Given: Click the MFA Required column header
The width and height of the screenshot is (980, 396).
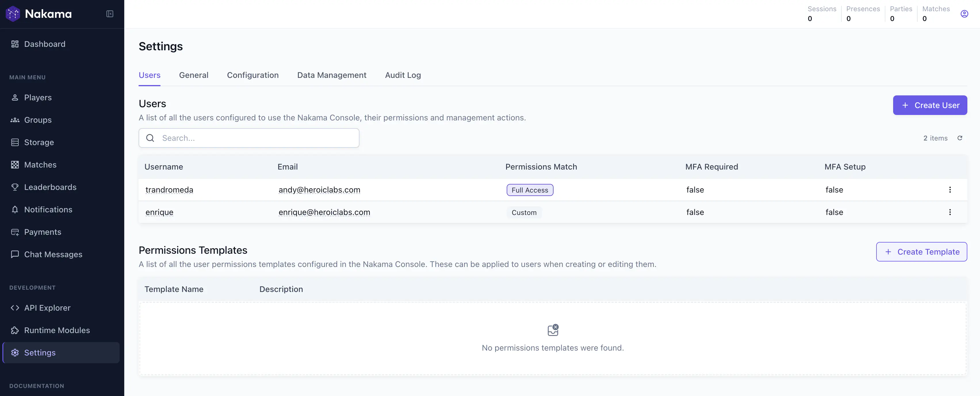Looking at the screenshot, I should pyautogui.click(x=711, y=167).
